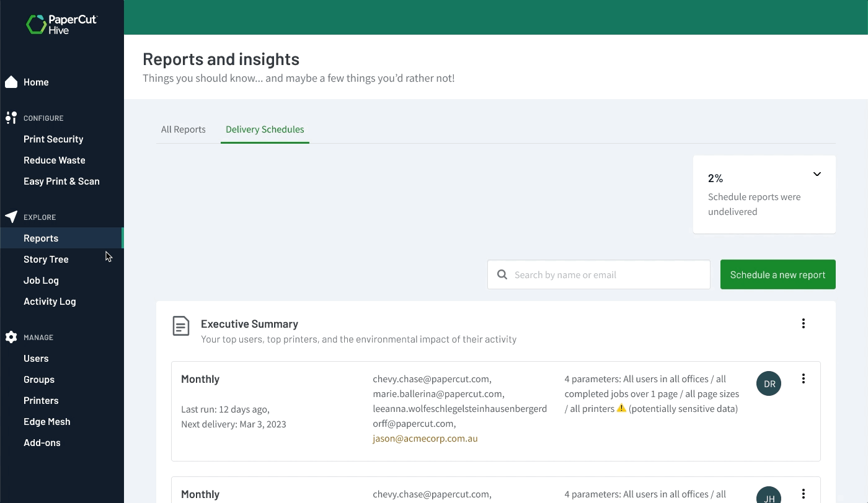Click the Schedule a new report button
This screenshot has width=868, height=503.
pos(777,274)
